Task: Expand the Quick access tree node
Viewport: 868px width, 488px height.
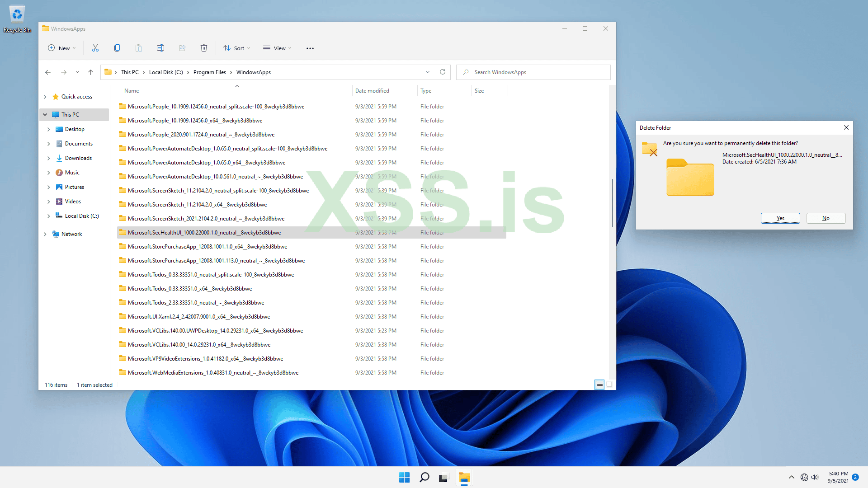Action: click(x=45, y=97)
